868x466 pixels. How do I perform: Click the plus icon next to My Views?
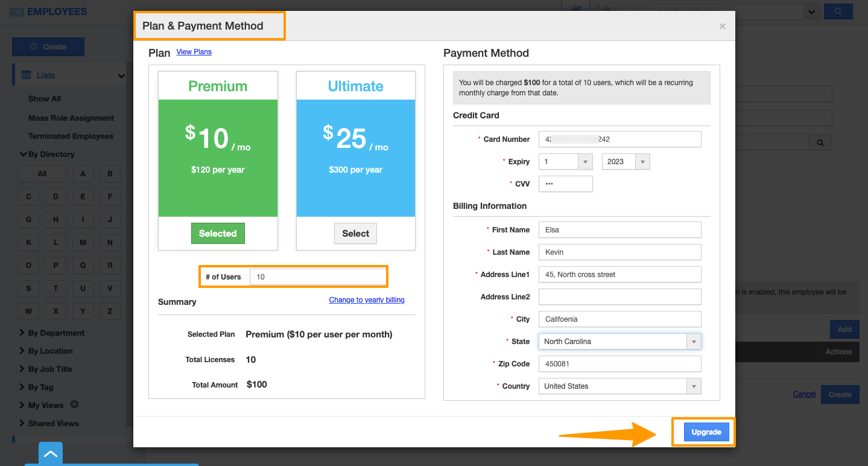[75, 404]
